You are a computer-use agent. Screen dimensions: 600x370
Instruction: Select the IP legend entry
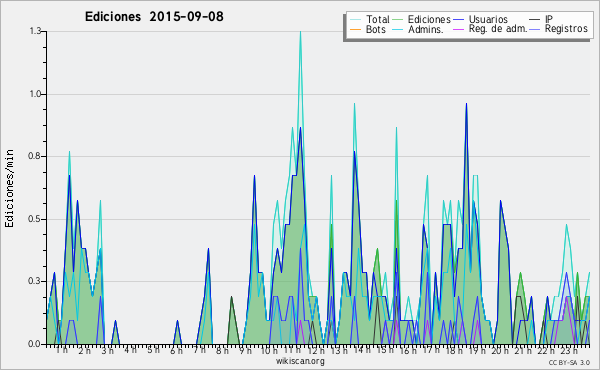(x=541, y=19)
